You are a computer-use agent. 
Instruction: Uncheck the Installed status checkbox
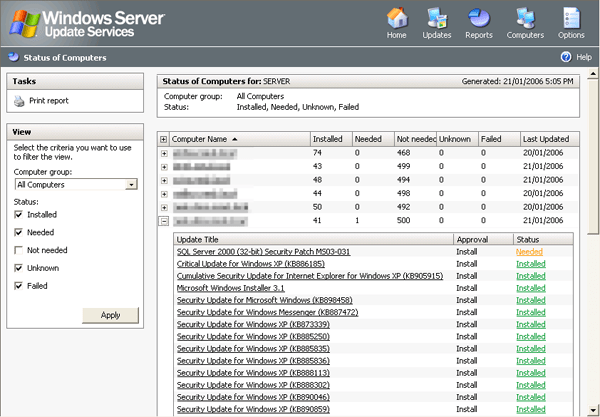click(x=18, y=215)
